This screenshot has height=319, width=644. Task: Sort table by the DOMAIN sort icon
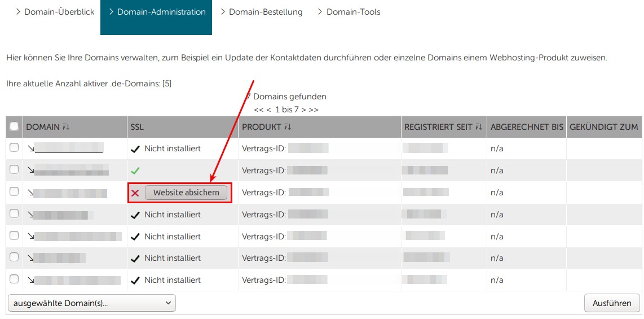click(66, 127)
